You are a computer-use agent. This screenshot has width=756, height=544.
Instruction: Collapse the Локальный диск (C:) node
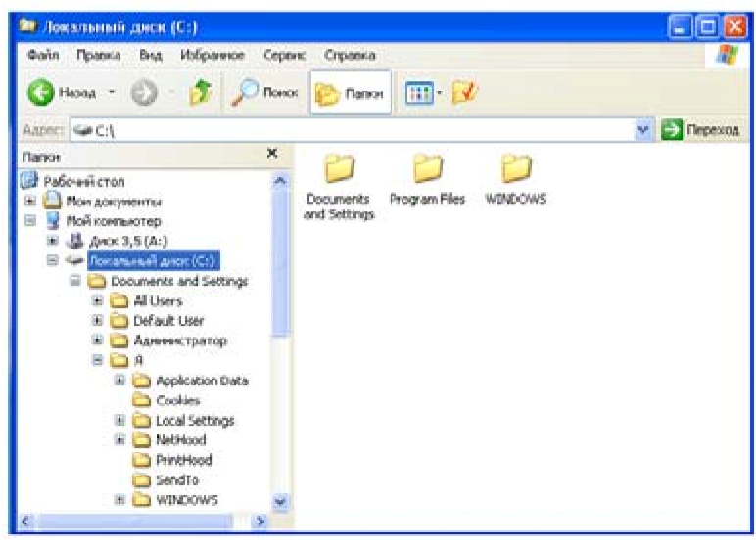pos(53,260)
